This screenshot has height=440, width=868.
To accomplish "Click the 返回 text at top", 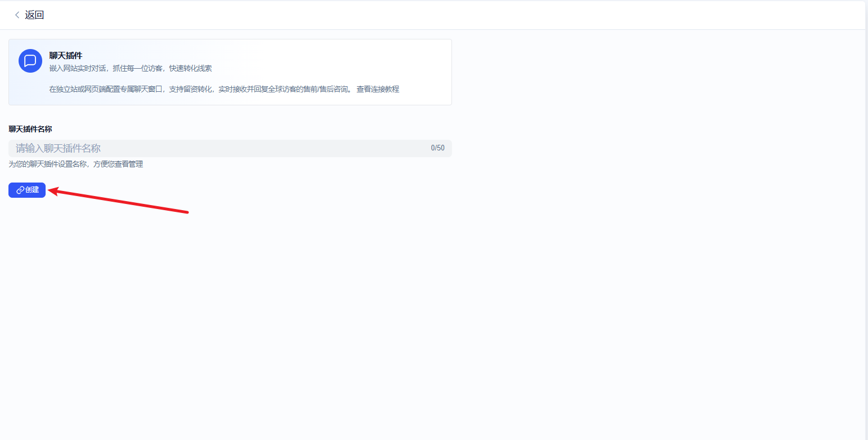I will tap(34, 15).
